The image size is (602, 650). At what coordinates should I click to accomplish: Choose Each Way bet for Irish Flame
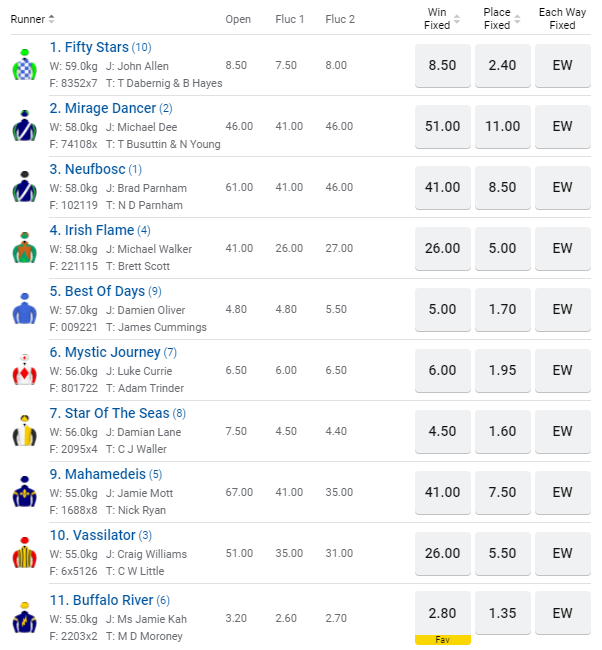click(563, 248)
